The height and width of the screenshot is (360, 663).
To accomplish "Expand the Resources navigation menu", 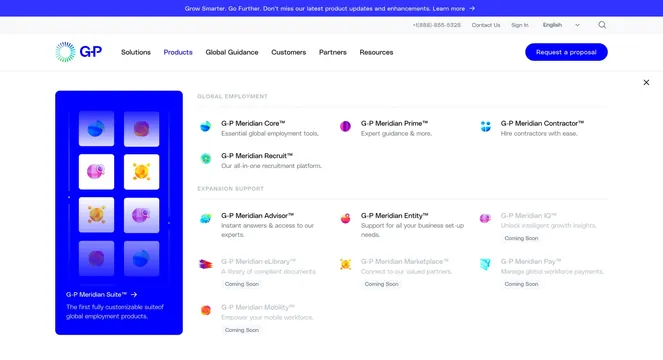I will tap(376, 52).
